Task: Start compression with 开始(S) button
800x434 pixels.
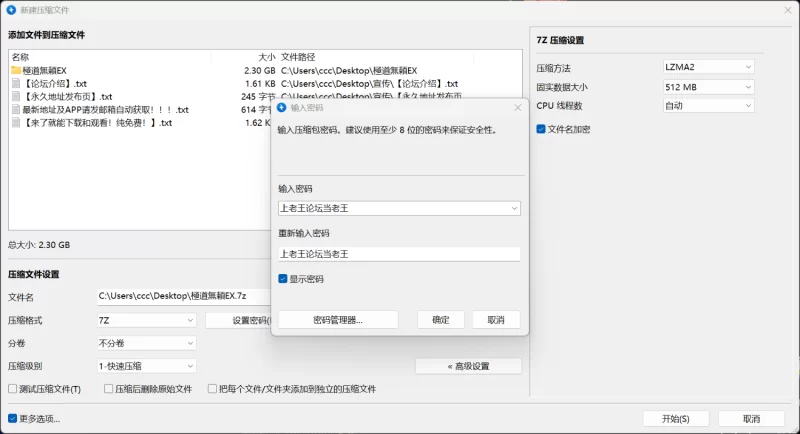Action: (676, 419)
